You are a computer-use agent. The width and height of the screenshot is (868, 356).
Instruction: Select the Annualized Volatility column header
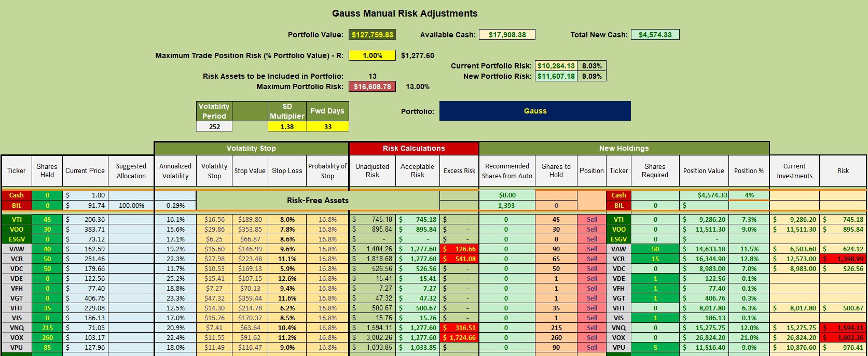click(x=175, y=171)
